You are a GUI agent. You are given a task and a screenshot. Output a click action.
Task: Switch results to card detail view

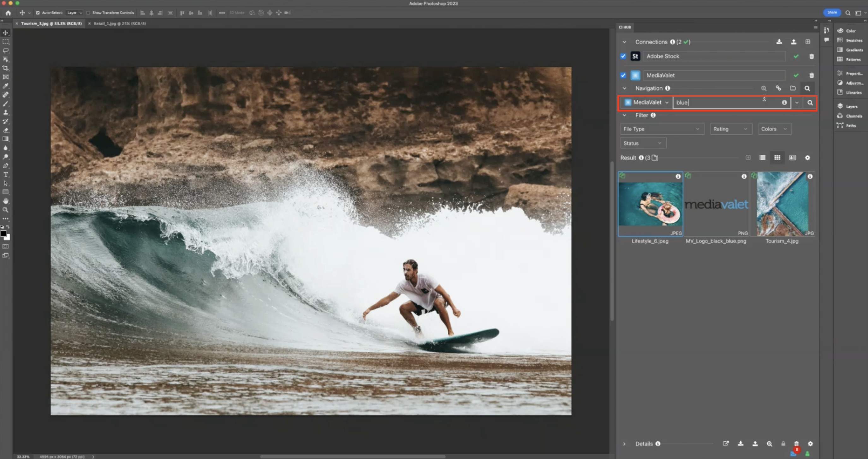793,158
